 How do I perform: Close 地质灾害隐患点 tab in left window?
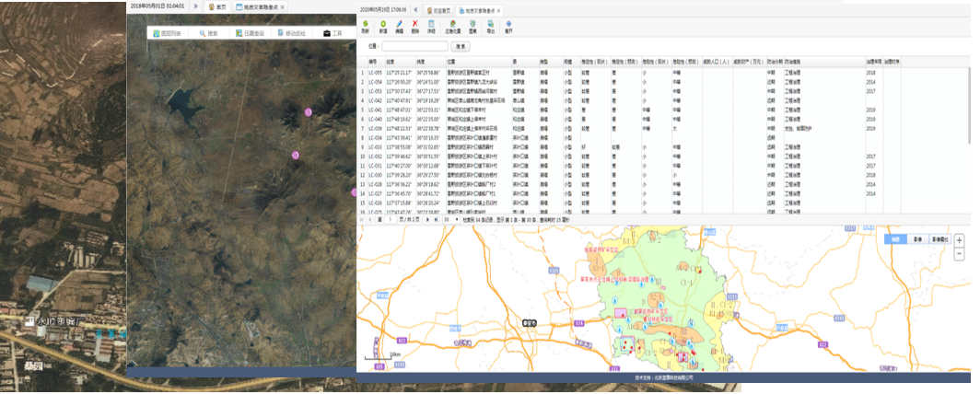click(x=283, y=6)
